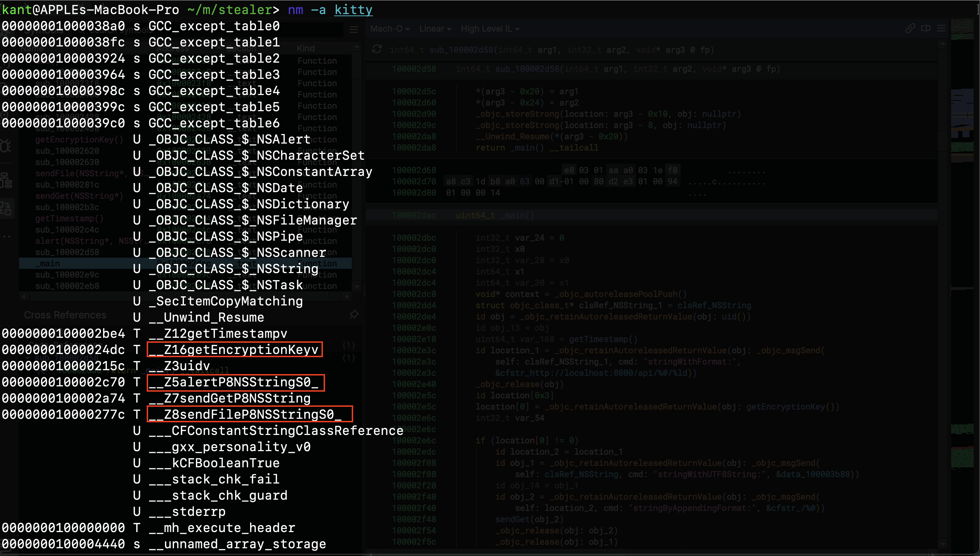Click __Z8sendFileP8NSStringS0_ symbol in terminal output
Screen dimensions: 980x556
[245, 414]
